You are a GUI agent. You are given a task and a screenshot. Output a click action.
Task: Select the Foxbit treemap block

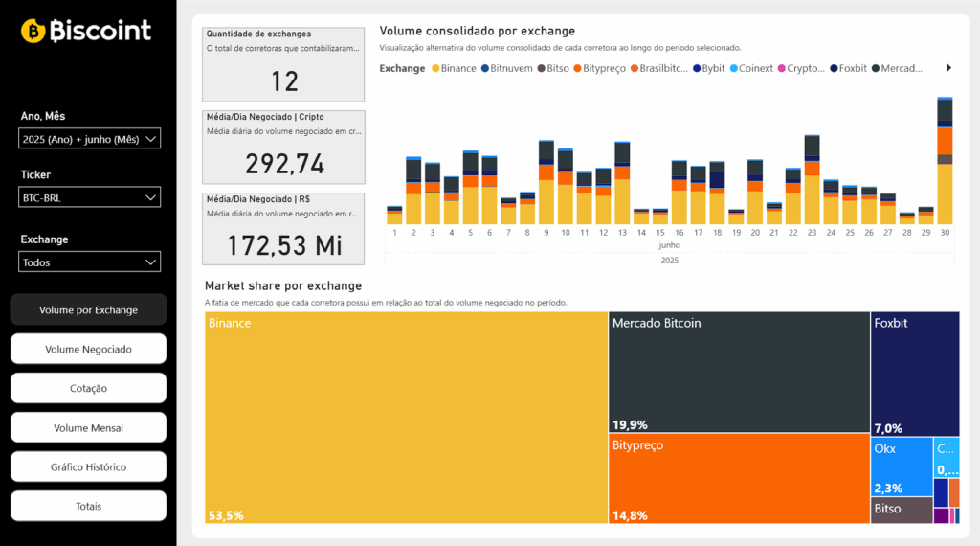coord(915,374)
